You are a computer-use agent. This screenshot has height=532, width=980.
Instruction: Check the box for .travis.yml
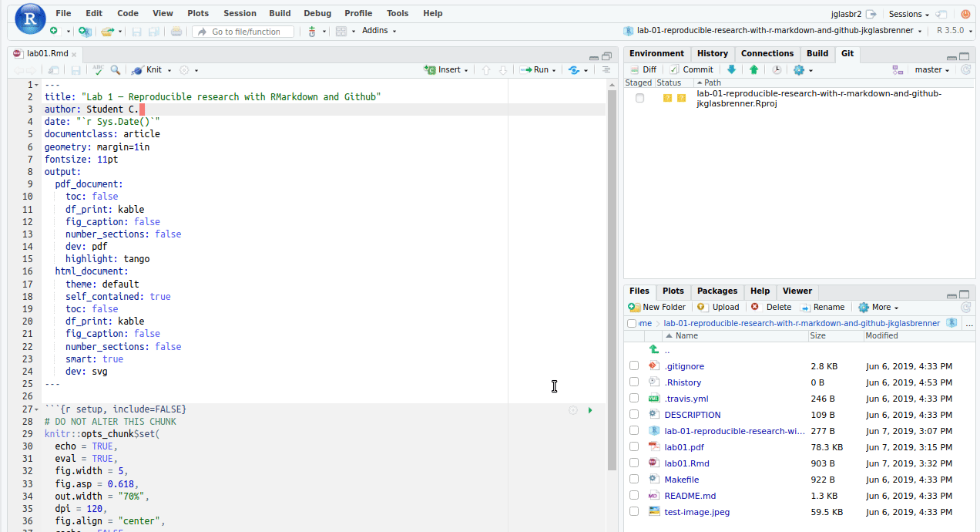point(634,399)
